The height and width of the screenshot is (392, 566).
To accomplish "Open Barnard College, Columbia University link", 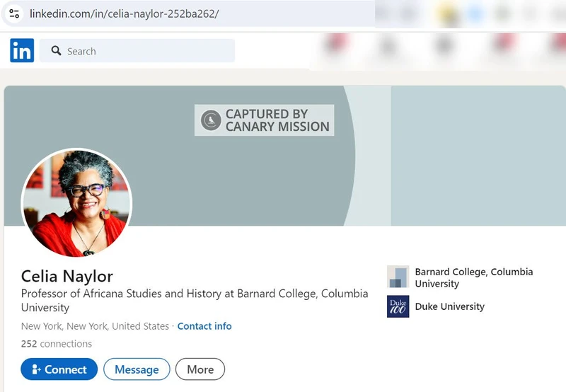I will tap(473, 277).
